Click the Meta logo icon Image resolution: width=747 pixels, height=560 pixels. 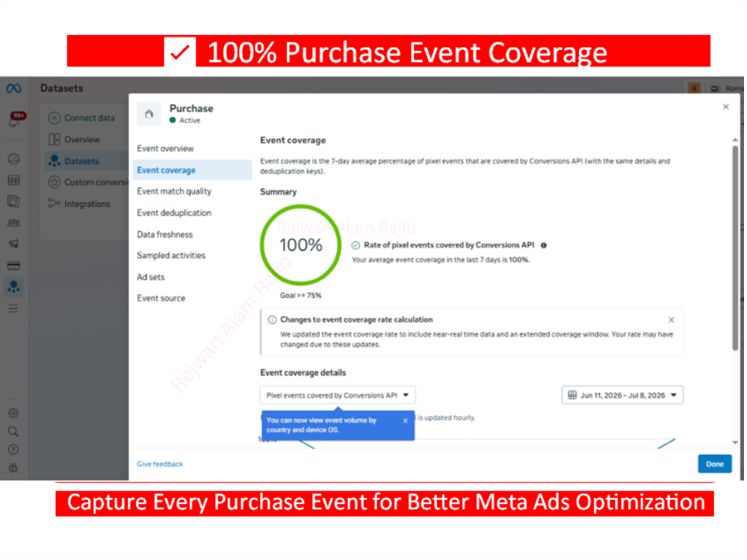13,89
